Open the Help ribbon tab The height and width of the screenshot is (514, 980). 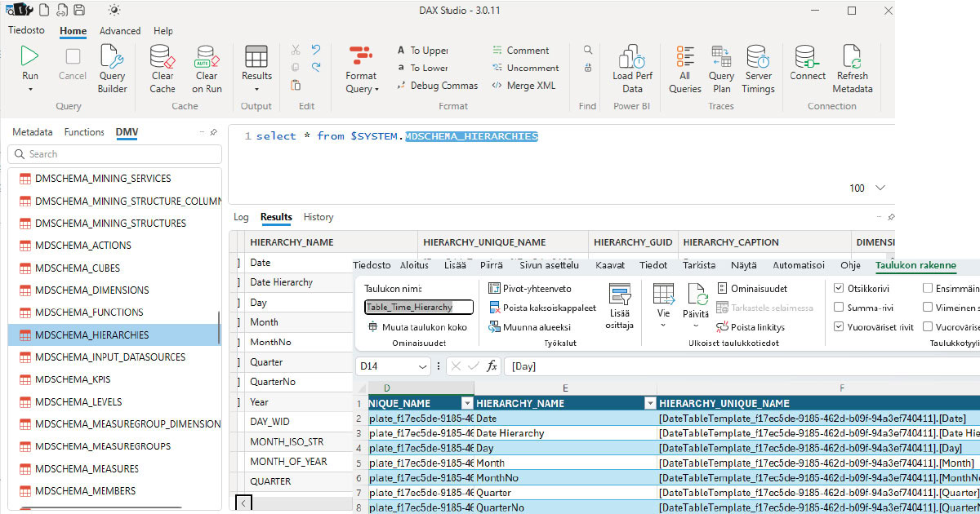pos(163,31)
